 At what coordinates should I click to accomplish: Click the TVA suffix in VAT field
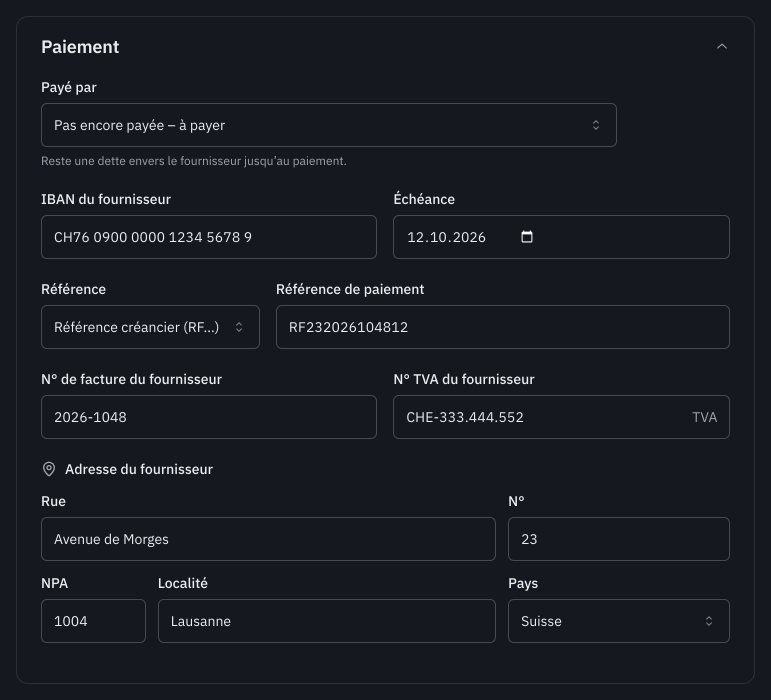(704, 417)
